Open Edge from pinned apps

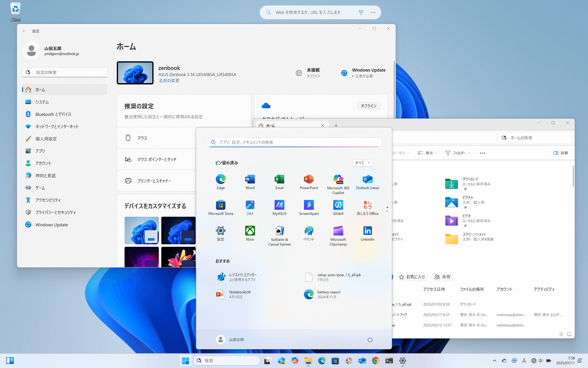221,182
